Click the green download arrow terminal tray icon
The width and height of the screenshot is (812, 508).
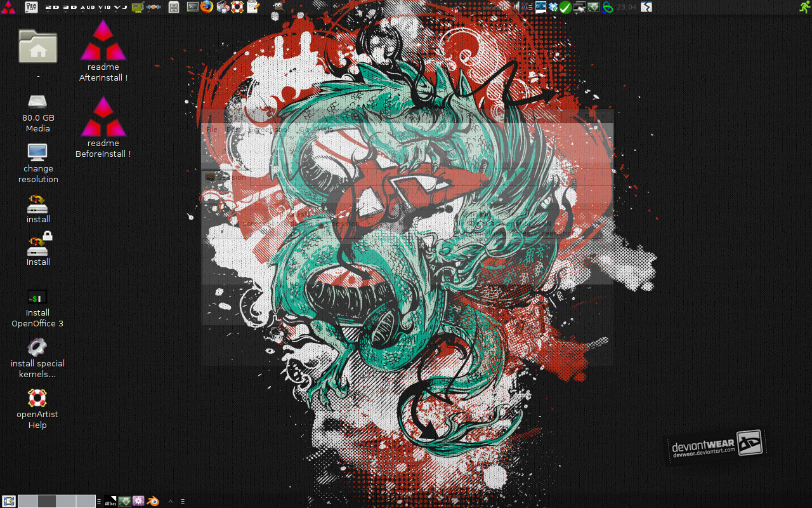593,7
